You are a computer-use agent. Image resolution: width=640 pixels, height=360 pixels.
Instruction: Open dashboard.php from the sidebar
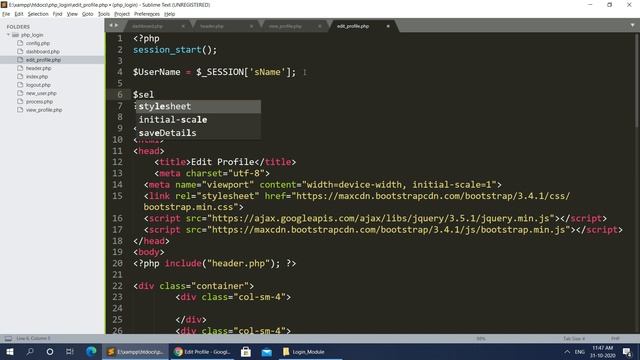pyautogui.click(x=42, y=51)
